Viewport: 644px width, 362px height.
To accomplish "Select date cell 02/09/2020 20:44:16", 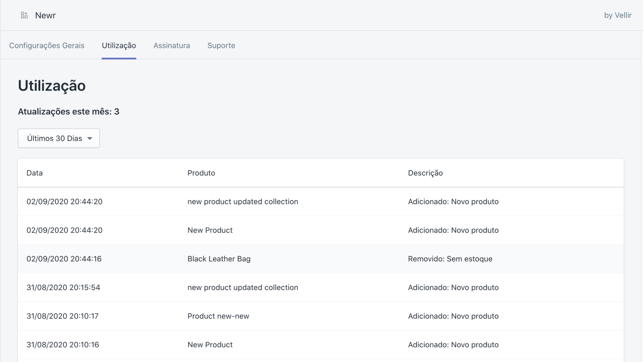I will (64, 259).
